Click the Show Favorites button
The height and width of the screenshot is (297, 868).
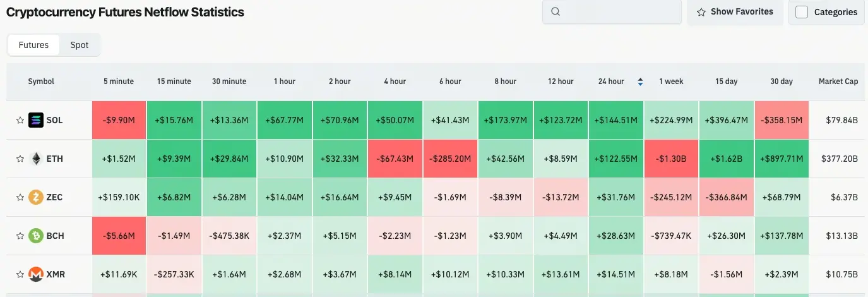pos(735,11)
